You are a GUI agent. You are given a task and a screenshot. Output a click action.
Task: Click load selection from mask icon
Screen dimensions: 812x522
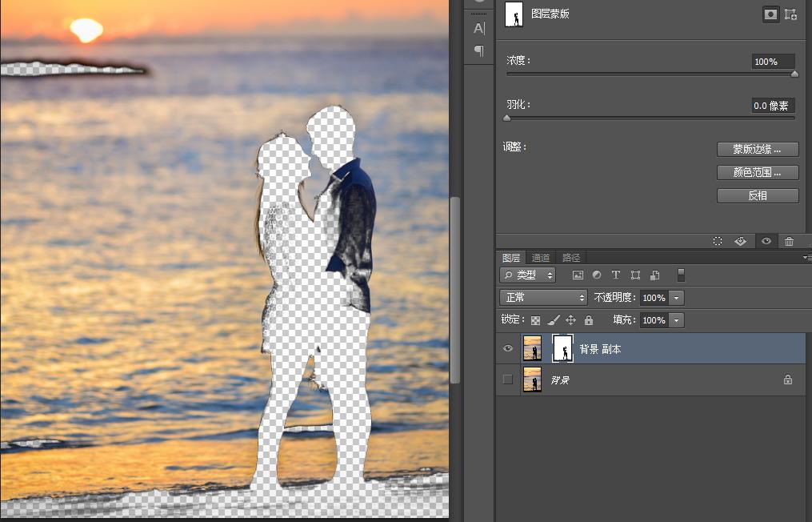(718, 241)
